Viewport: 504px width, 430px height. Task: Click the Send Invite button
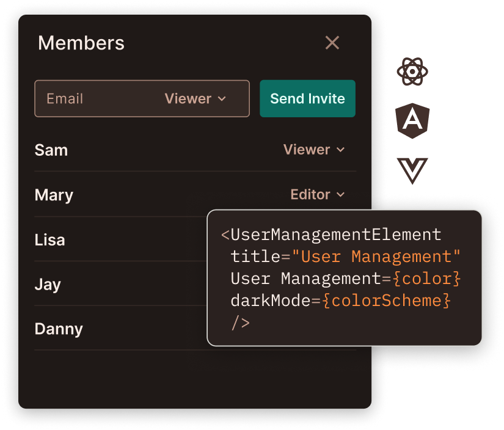pyautogui.click(x=308, y=99)
